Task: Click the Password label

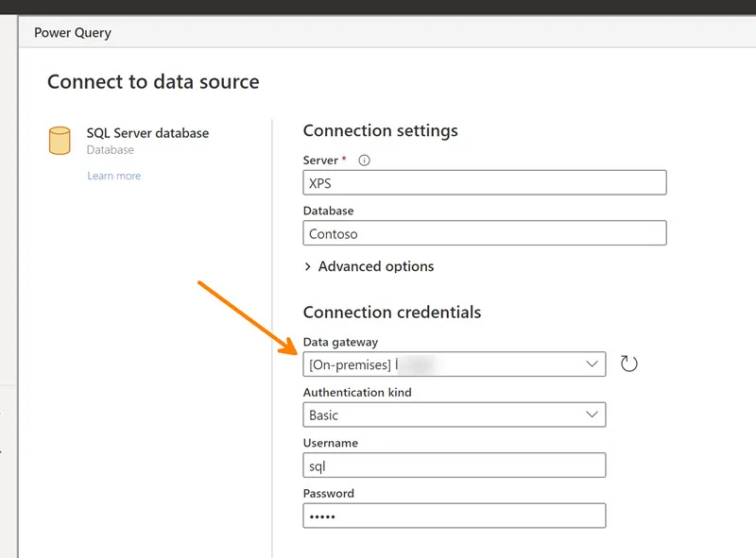Action: tap(328, 494)
